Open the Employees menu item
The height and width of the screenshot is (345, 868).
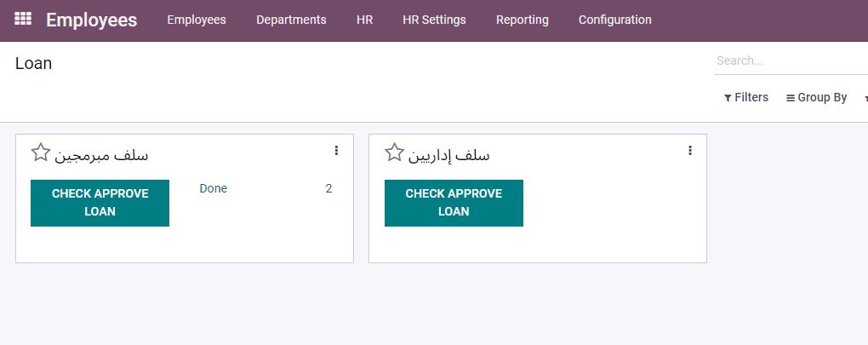tap(197, 20)
